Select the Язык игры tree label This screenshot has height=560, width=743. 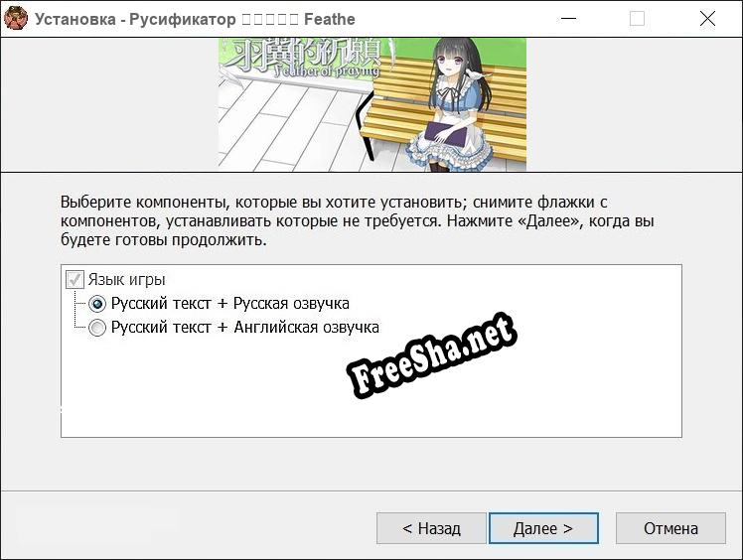126,280
